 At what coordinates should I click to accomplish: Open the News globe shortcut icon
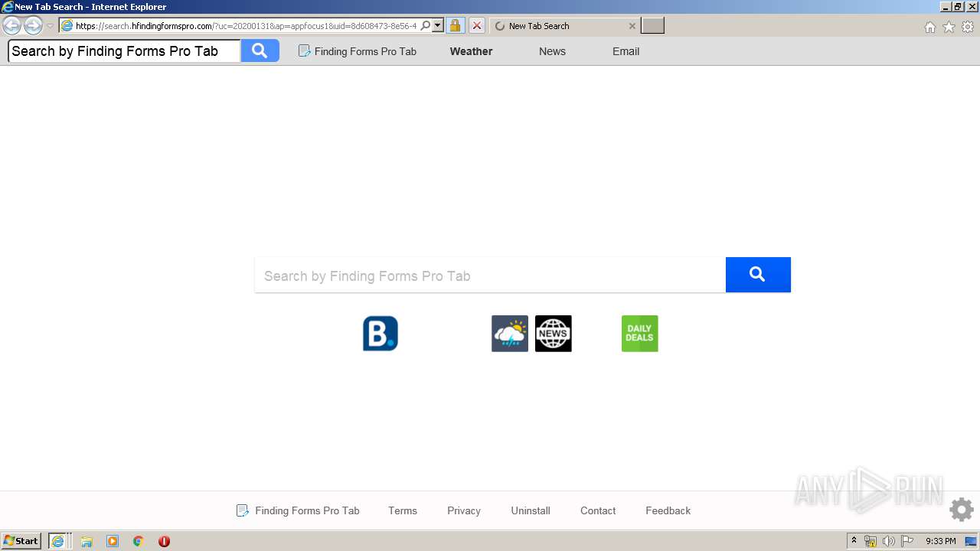pyautogui.click(x=554, y=334)
